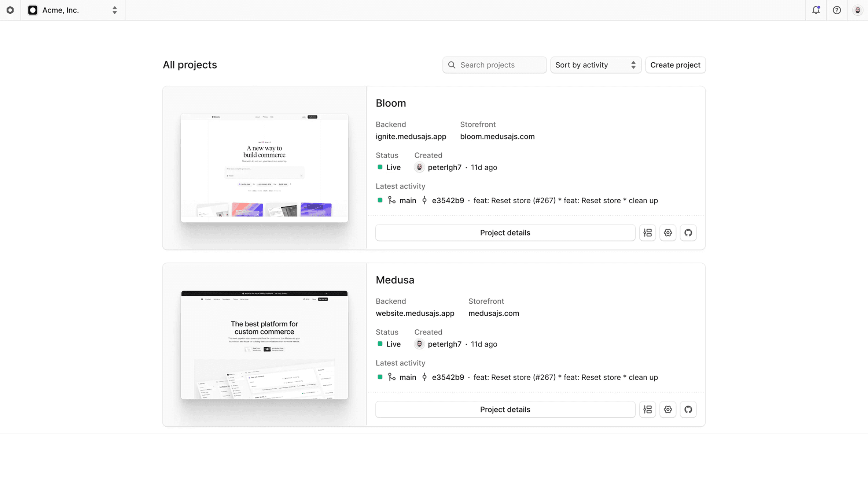This screenshot has height=504, width=868.
Task: Click the commit icon in Medusa's activity
Action: click(424, 377)
